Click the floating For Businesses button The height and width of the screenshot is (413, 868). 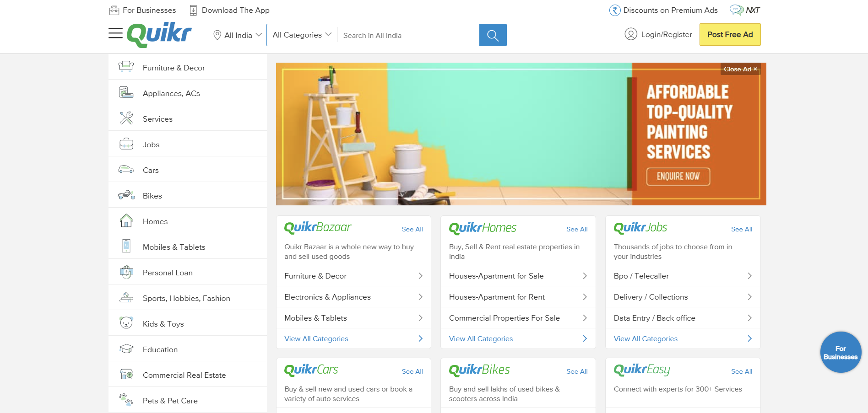[841, 352]
